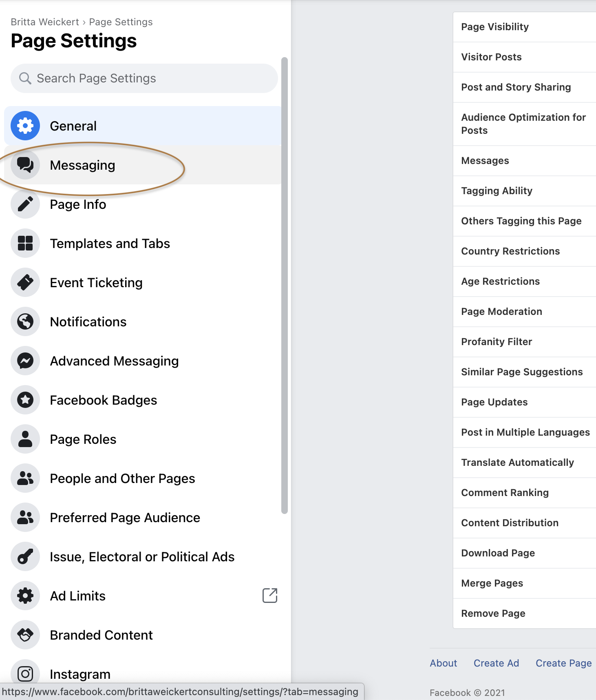Focus the Search Page Settings field
The height and width of the screenshot is (700, 596).
point(144,78)
